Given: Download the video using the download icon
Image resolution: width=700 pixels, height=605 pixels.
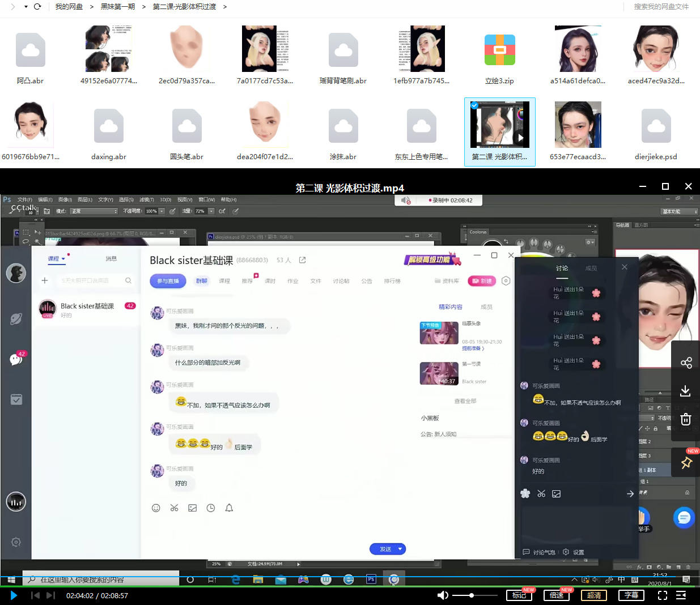Looking at the screenshot, I should (x=686, y=391).
